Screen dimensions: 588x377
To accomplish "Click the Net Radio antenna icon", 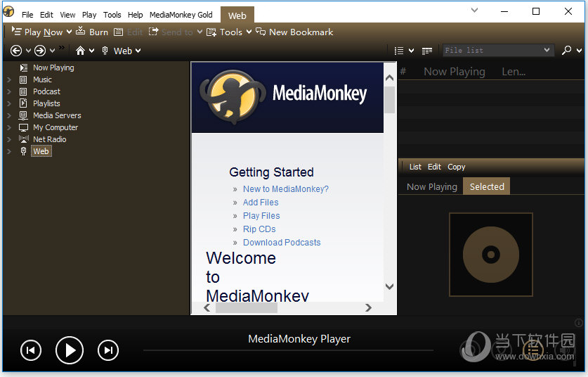I will pyautogui.click(x=24, y=139).
